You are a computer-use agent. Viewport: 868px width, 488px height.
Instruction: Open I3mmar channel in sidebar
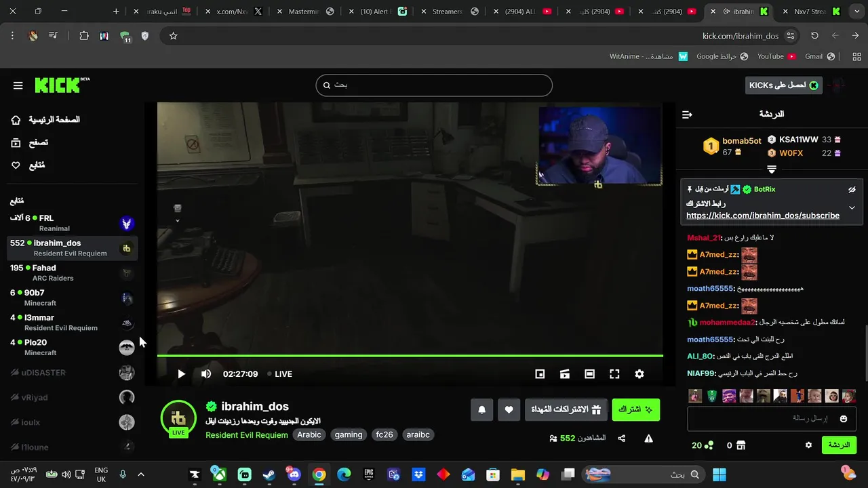72,323
